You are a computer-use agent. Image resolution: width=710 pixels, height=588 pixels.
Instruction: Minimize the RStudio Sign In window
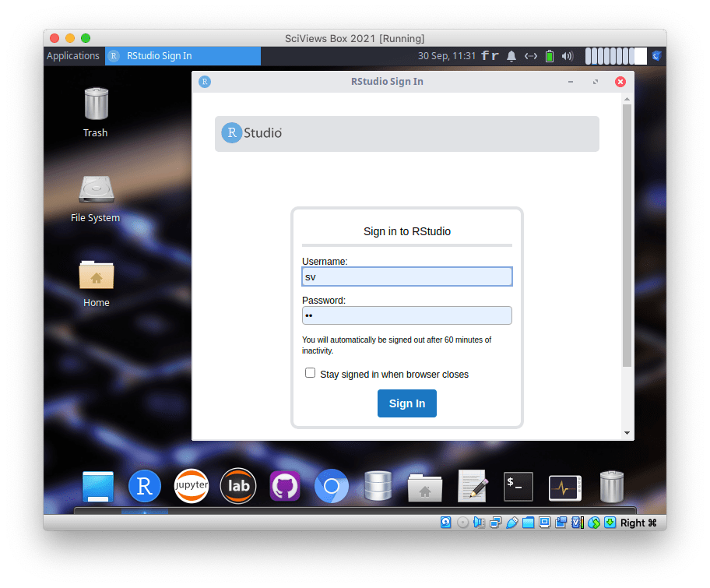[x=571, y=82]
